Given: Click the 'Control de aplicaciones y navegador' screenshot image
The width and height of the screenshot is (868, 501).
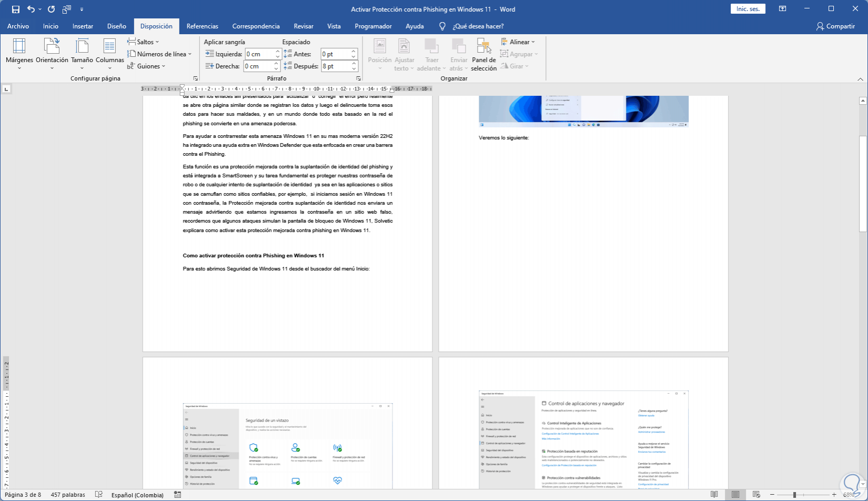Looking at the screenshot, I should (583, 440).
